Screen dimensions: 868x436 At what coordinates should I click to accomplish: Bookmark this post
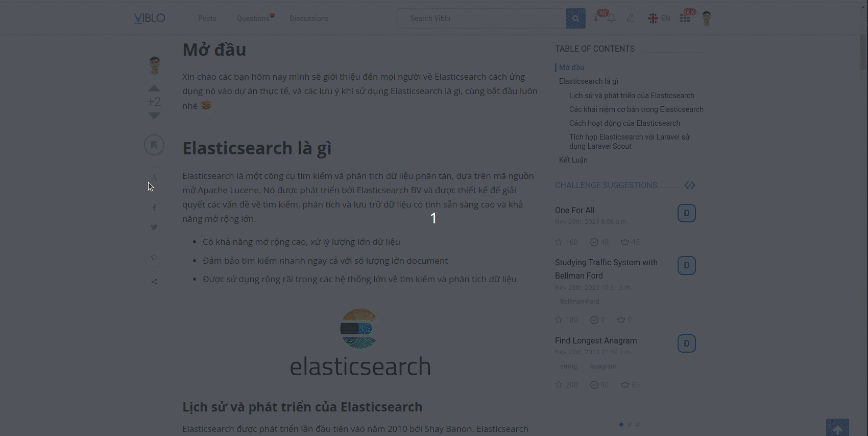click(x=154, y=145)
